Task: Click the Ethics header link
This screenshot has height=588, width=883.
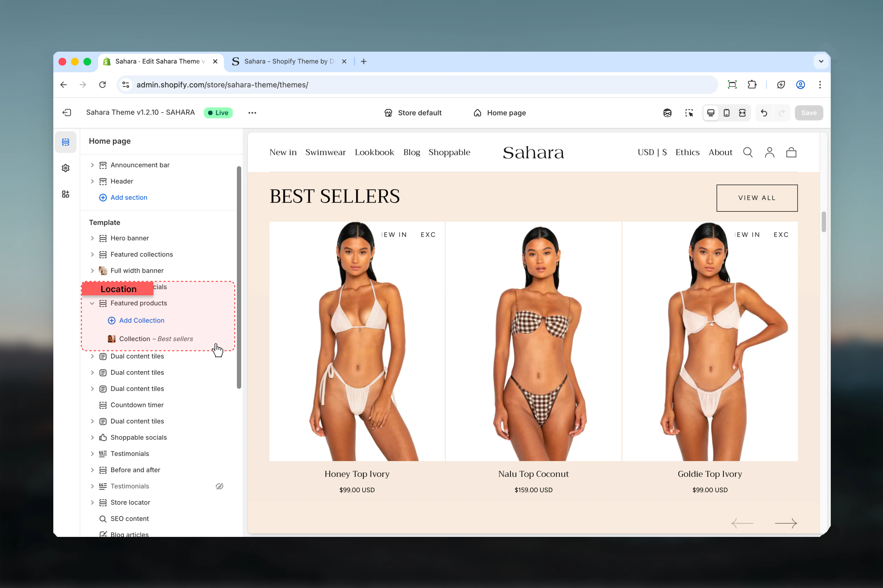Action: tap(688, 152)
